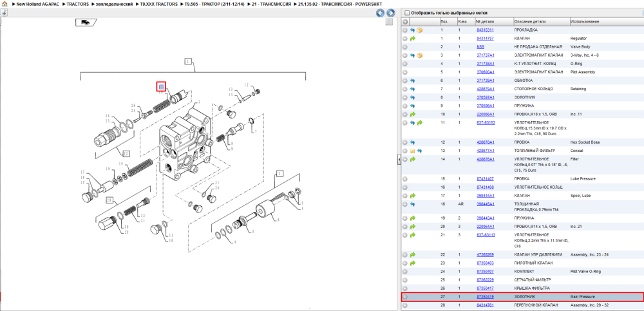Screen dimensions: 644x311
Task: Click the 'К-во' column header
Action: [x=466, y=22]
